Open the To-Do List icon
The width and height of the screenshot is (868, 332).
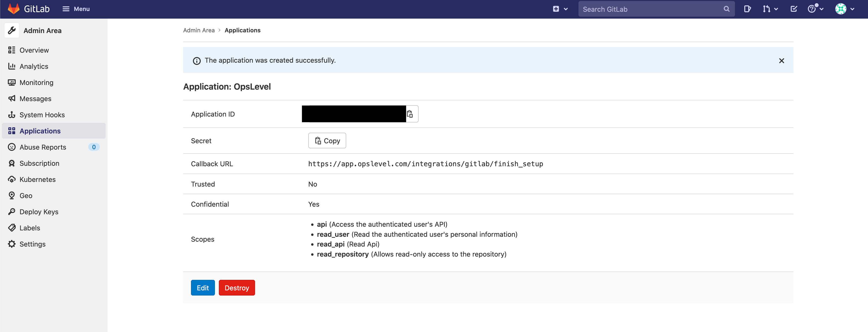click(x=794, y=9)
